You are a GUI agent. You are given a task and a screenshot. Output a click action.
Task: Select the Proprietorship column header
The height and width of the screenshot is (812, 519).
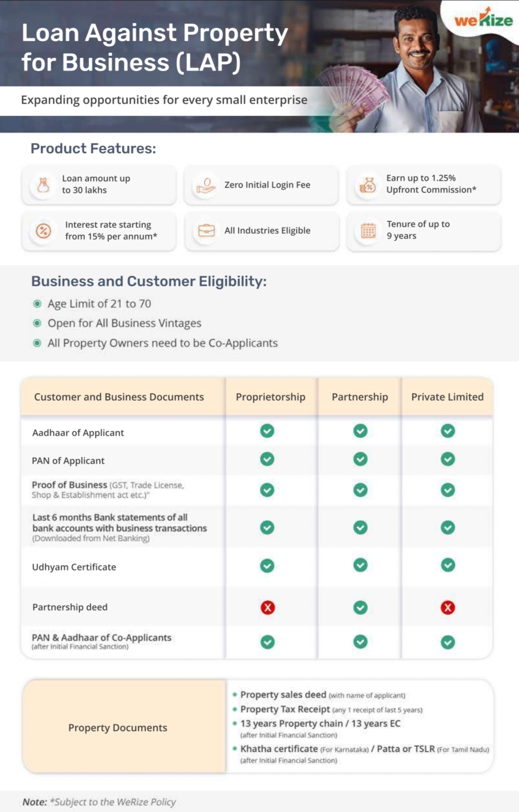click(271, 397)
